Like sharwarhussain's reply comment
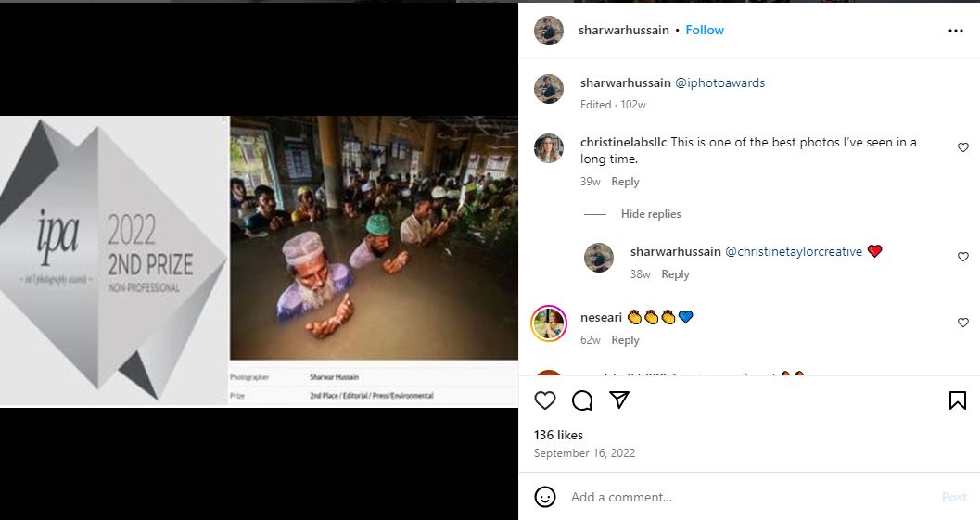 click(x=962, y=257)
